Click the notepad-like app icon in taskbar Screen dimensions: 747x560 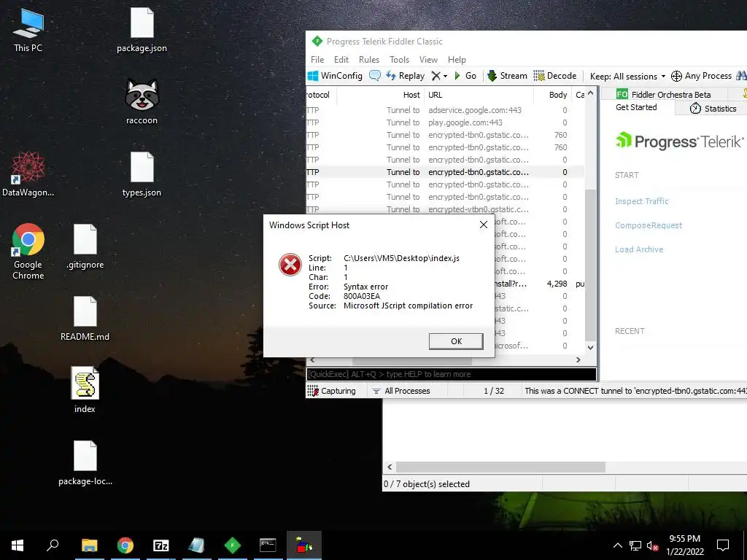coord(196,545)
